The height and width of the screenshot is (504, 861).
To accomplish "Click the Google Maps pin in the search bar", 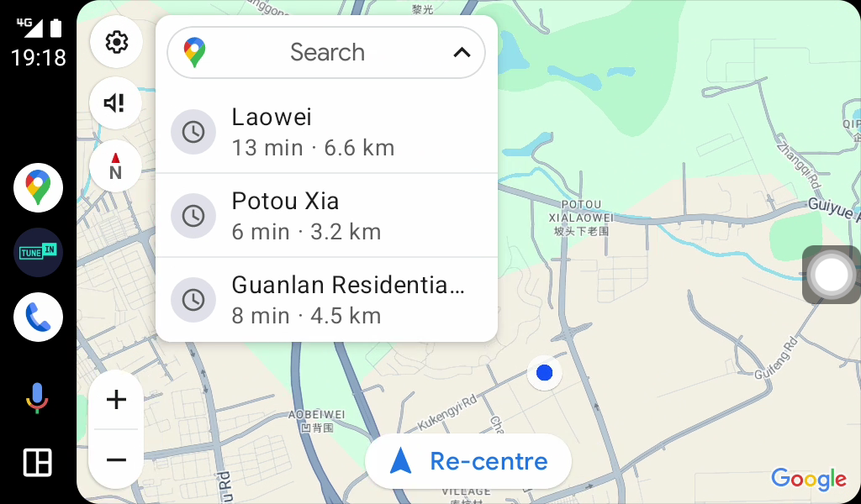I will (x=194, y=53).
